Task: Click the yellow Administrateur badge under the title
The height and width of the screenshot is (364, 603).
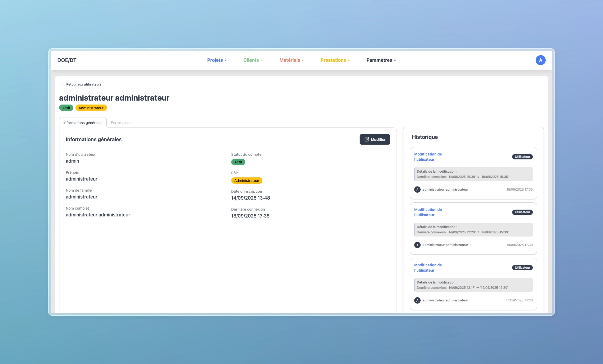Action: [x=91, y=108]
